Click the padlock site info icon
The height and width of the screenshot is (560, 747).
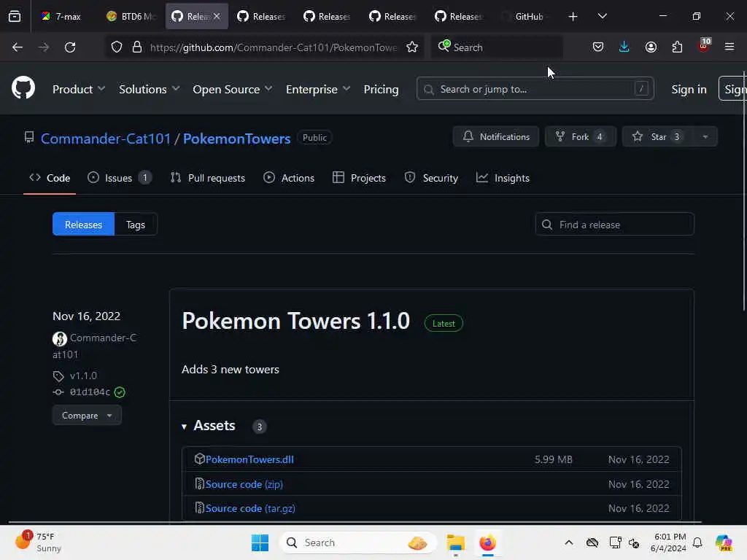pyautogui.click(x=136, y=47)
